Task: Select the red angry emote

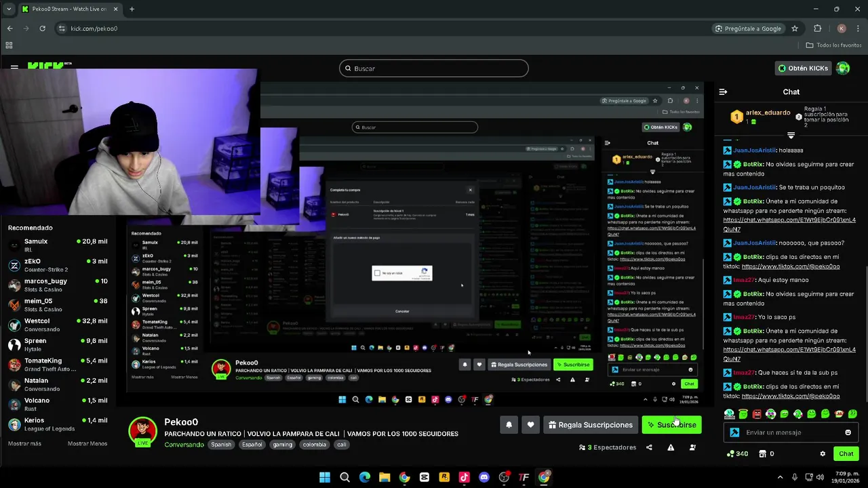Action: [757, 414]
